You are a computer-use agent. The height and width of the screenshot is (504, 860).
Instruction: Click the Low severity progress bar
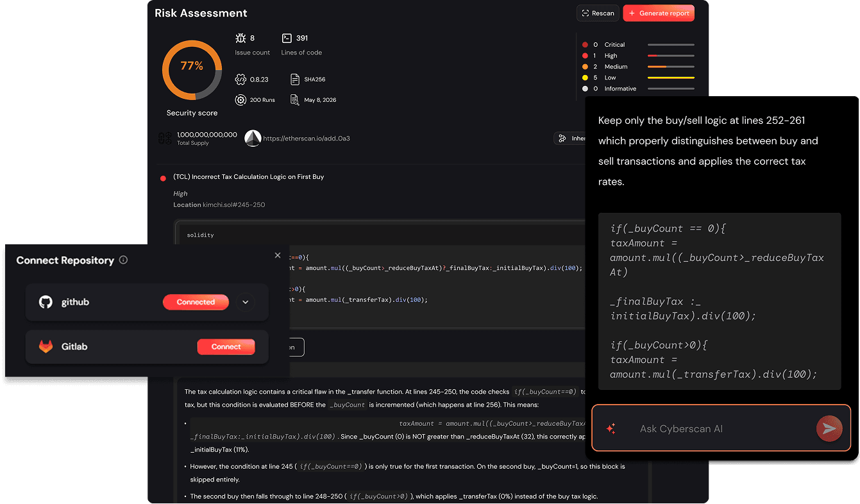(671, 78)
